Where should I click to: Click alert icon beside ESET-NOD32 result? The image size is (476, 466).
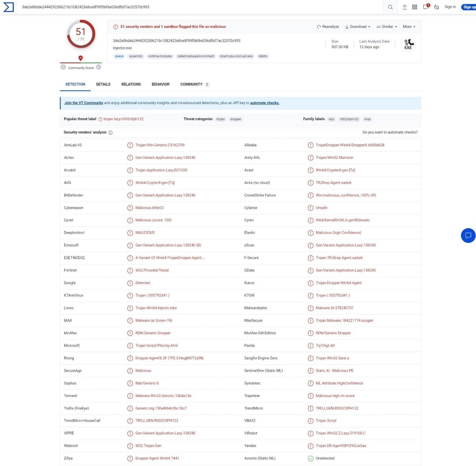(130, 258)
